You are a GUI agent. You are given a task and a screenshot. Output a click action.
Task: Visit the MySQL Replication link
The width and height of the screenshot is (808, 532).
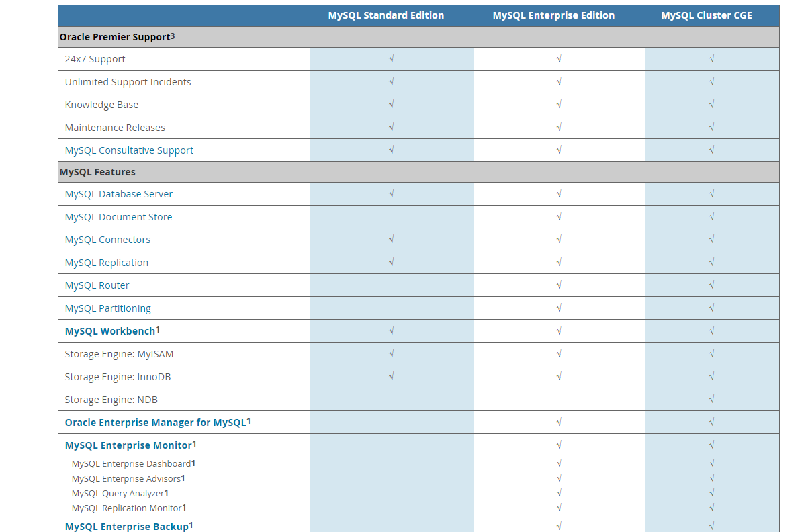(x=107, y=263)
